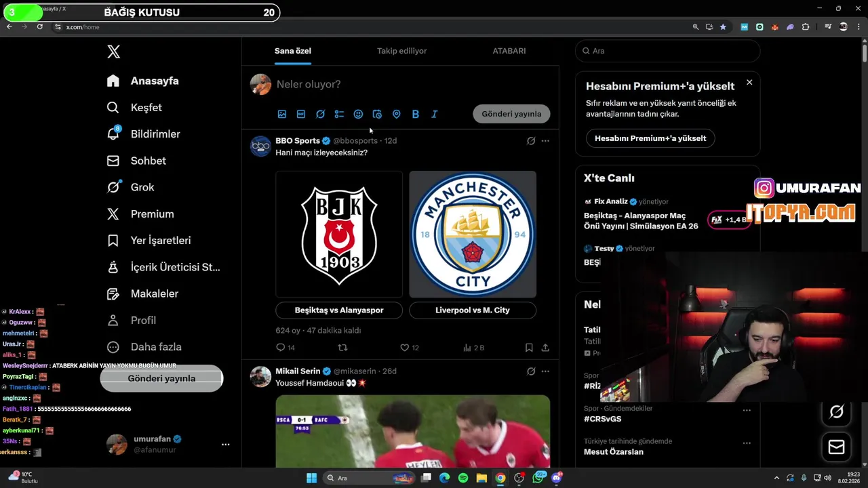Viewport: 868px width, 488px height.
Task: Add media to the new post
Action: (282, 114)
